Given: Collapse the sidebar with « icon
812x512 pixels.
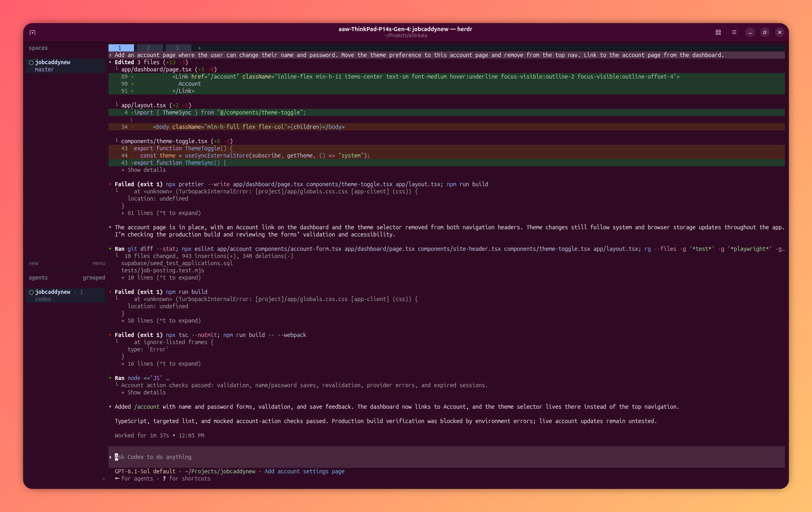Looking at the screenshot, I should coord(104,479).
